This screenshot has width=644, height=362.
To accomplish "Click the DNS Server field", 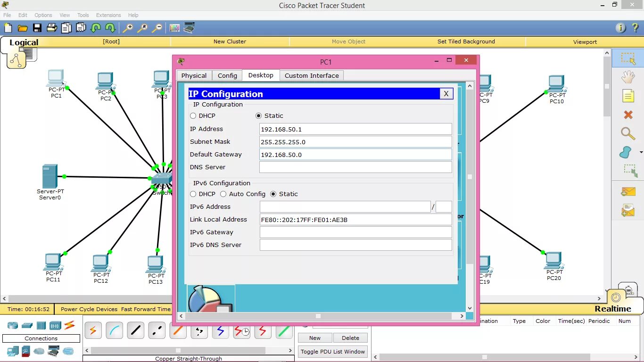I will tap(355, 167).
